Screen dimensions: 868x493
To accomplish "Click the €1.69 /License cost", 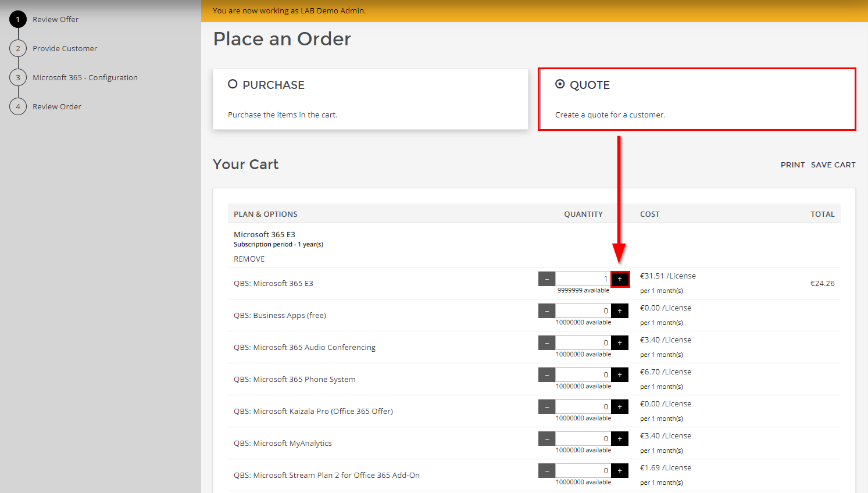I will click(x=666, y=468).
